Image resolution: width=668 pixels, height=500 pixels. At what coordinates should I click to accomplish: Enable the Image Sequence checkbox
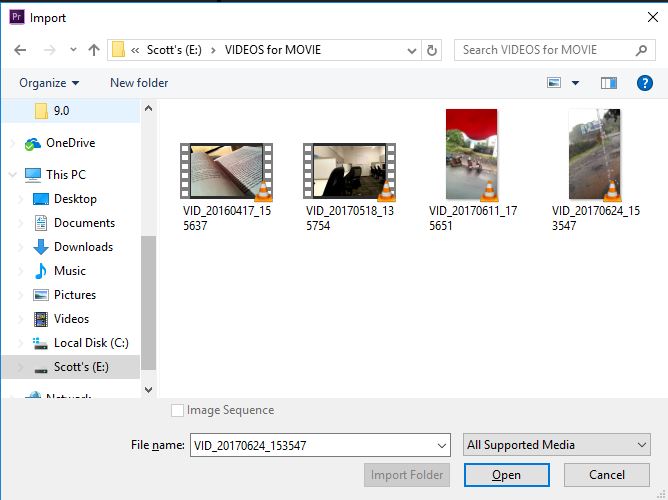tap(177, 411)
